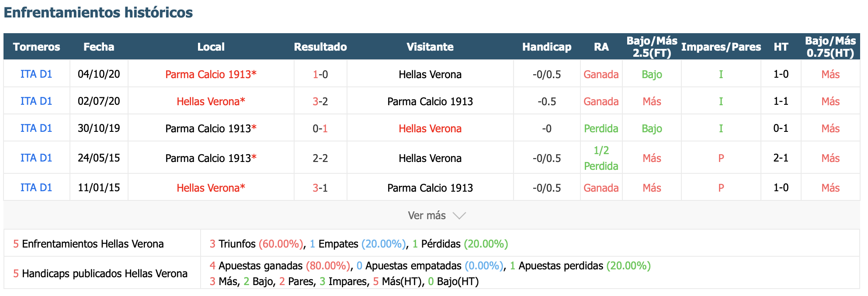868x296 pixels.
Task: Open the 3-1 result score
Action: click(x=320, y=188)
